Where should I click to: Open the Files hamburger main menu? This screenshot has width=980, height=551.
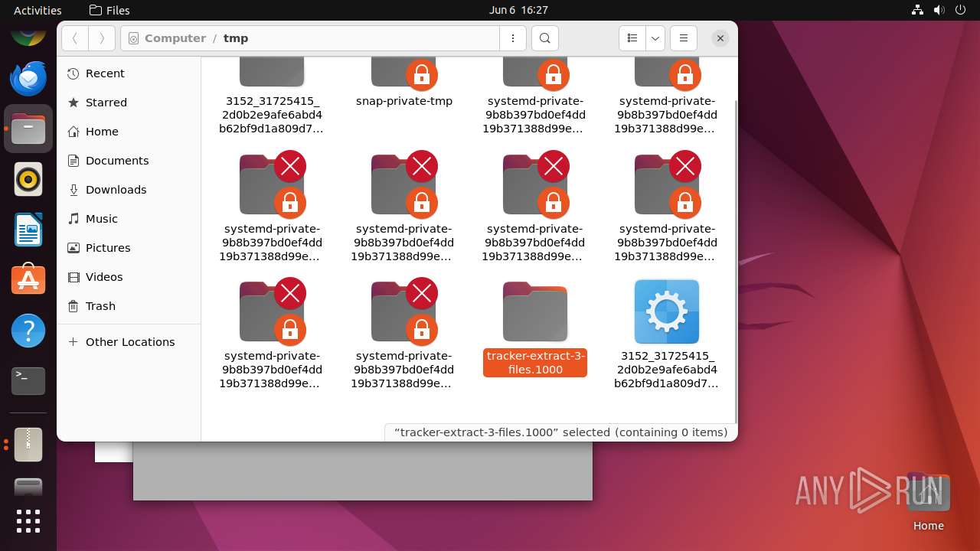coord(683,38)
